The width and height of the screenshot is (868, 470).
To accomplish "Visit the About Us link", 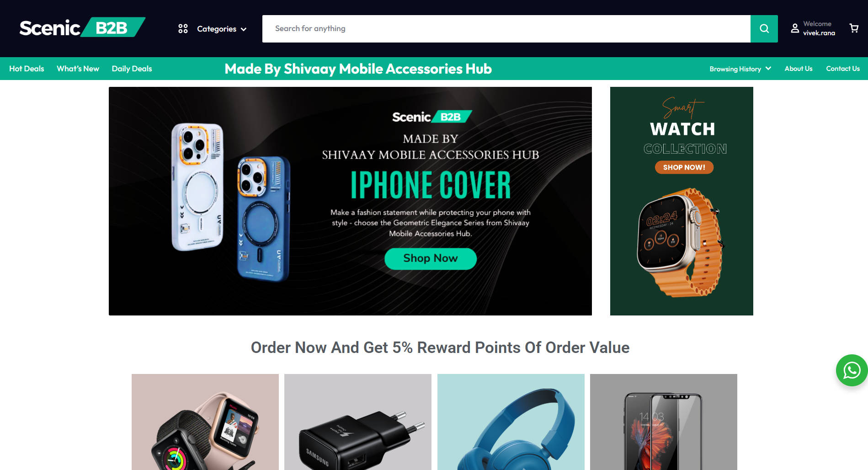I will [x=798, y=69].
